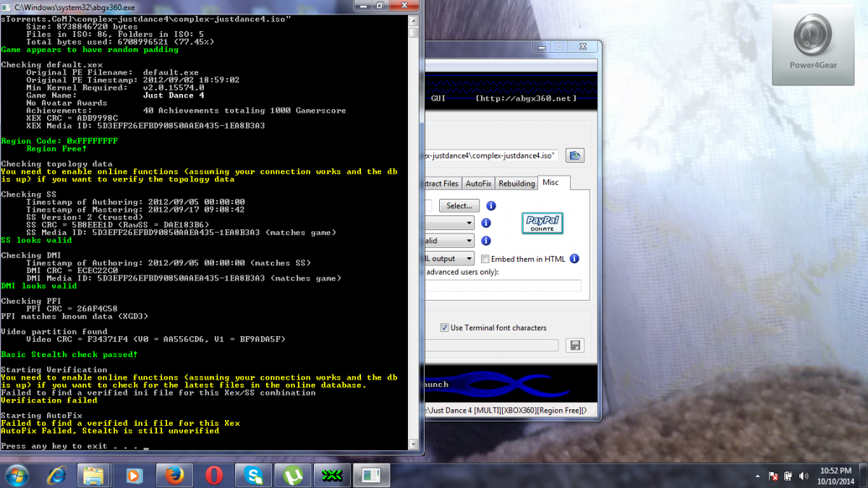
Task: Click the console window title bar icon
Action: pos(7,6)
